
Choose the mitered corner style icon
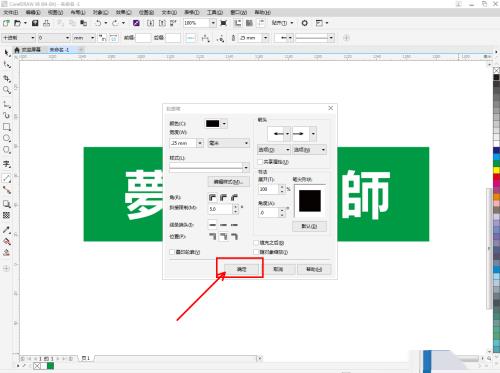(x=212, y=198)
